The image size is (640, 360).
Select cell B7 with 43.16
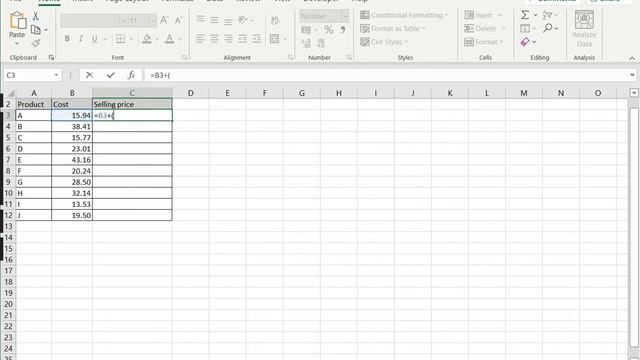coord(72,160)
